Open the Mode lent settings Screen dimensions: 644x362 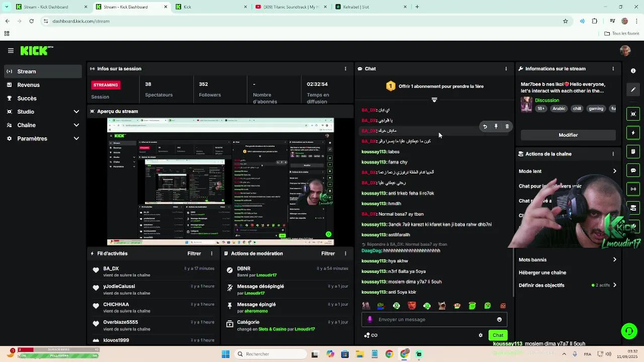point(568,171)
